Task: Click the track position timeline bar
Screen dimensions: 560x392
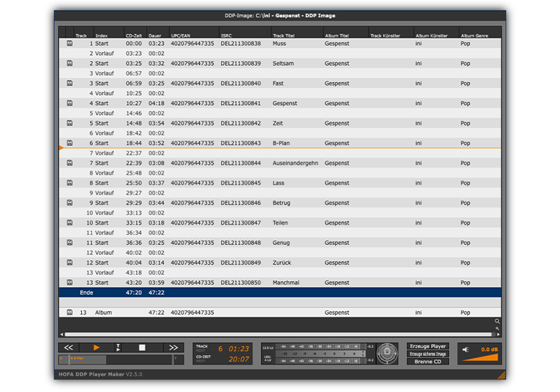Action: tap(121, 360)
